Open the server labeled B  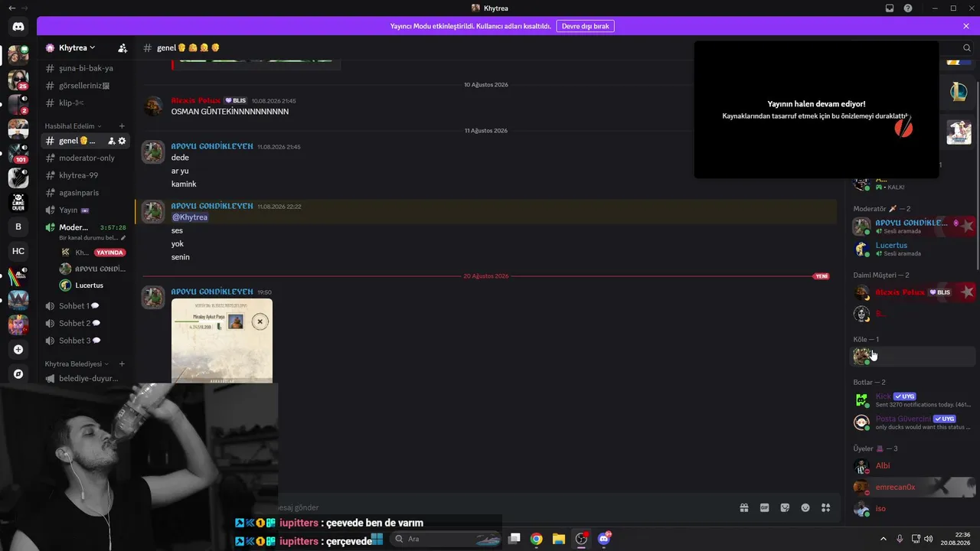click(x=18, y=227)
